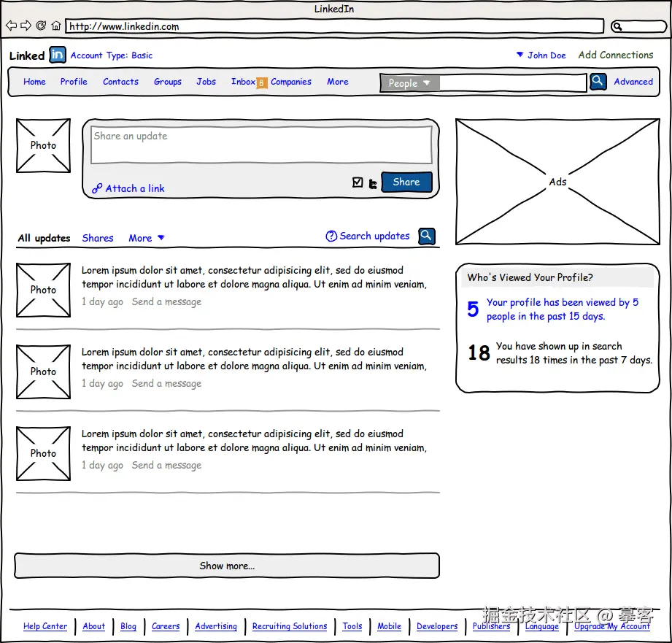The height and width of the screenshot is (643, 672).
Task: Open the Contacts menu item
Action: [x=120, y=82]
